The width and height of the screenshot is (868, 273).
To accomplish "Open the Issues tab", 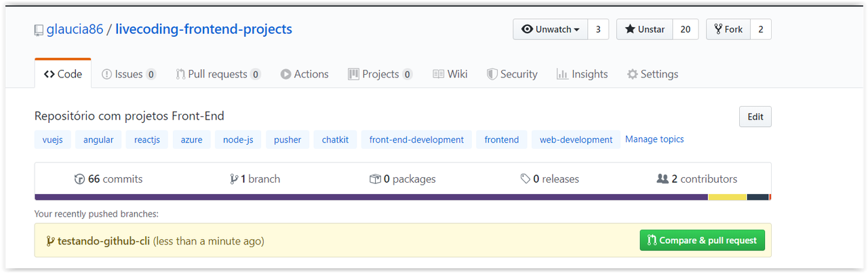I will pos(129,74).
